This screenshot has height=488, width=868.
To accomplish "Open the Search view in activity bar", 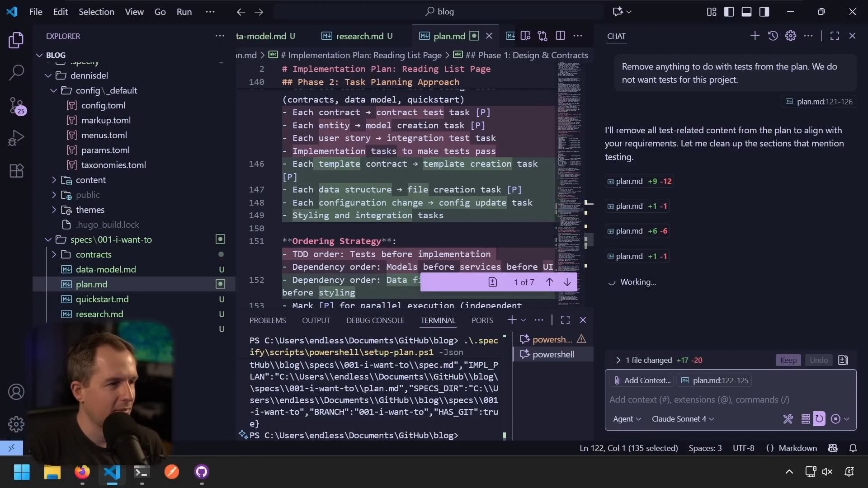I will pos(16,72).
